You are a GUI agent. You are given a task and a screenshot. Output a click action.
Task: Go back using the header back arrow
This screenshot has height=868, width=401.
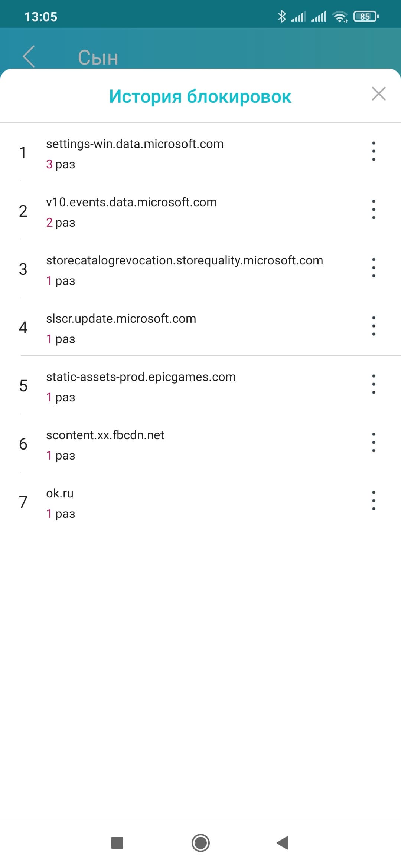(x=29, y=57)
